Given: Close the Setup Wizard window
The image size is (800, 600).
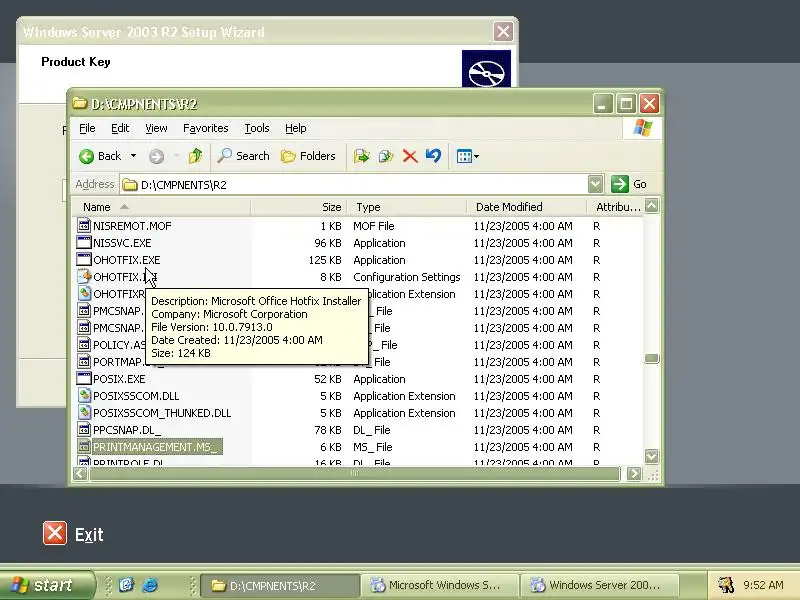Looking at the screenshot, I should click(503, 32).
